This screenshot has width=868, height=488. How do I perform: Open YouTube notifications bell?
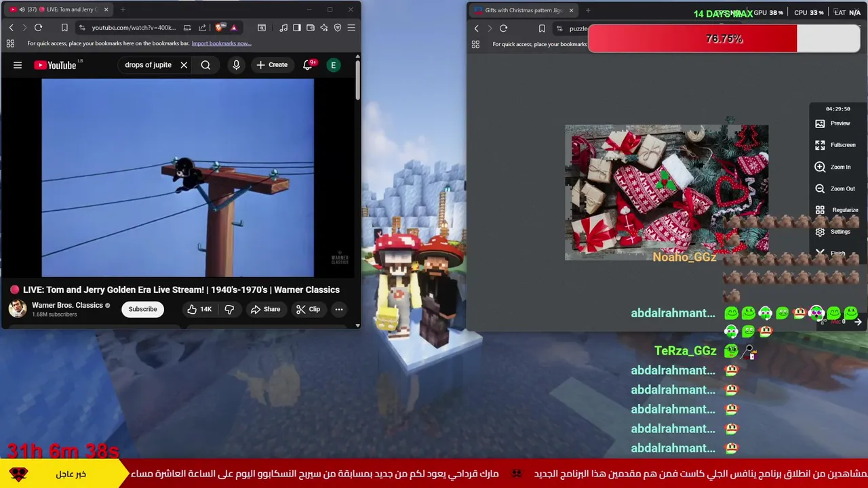[x=308, y=65]
